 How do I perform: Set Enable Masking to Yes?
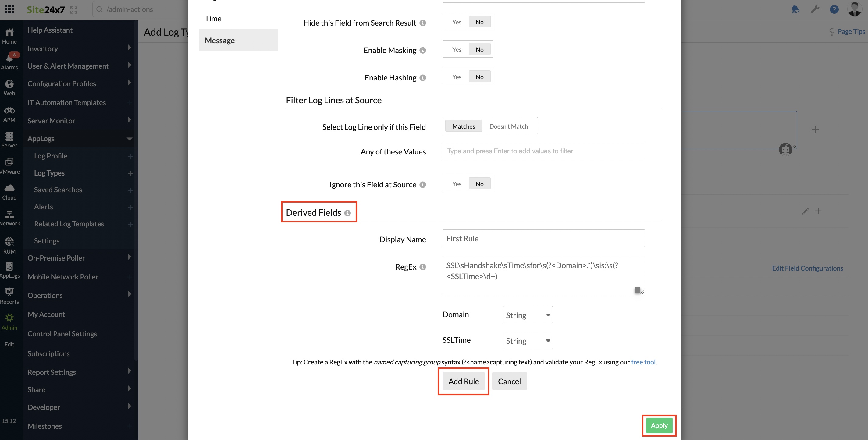[x=457, y=50]
